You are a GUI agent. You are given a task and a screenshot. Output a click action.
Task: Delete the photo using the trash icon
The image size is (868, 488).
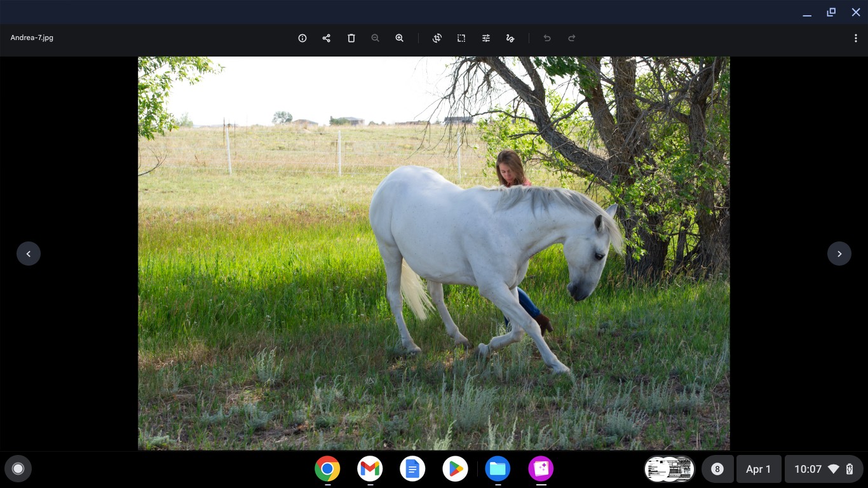tap(351, 38)
